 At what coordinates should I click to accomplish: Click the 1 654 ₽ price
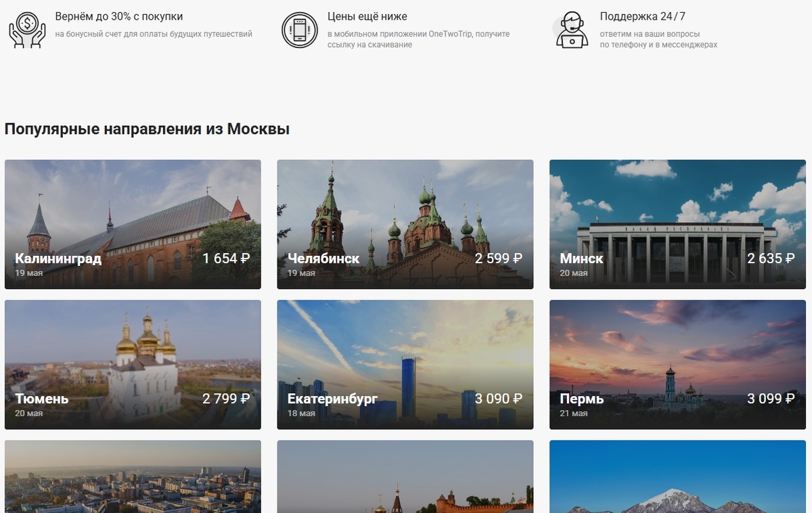(226, 258)
